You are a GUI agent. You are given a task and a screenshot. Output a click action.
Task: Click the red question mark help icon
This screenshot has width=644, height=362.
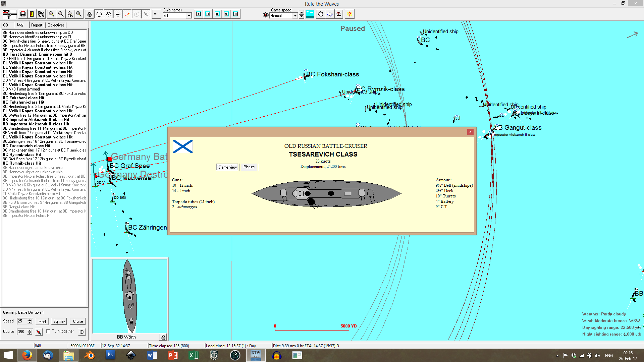click(x=350, y=14)
